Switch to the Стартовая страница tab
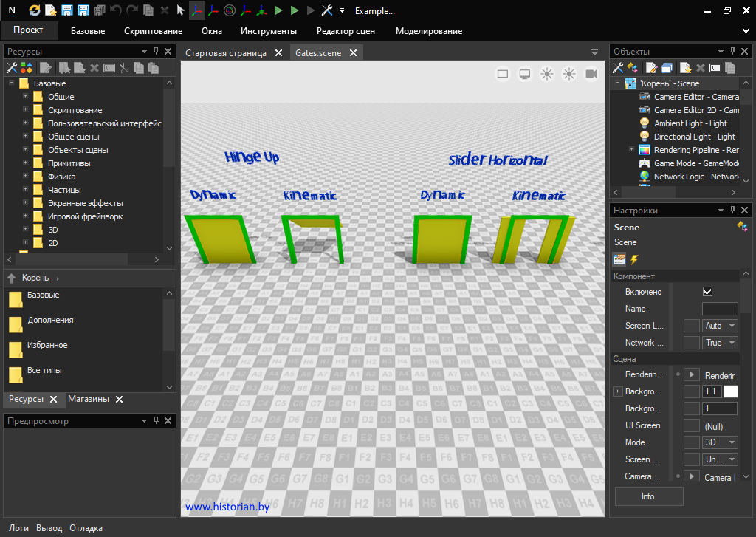This screenshot has width=756, height=537. 225,53
